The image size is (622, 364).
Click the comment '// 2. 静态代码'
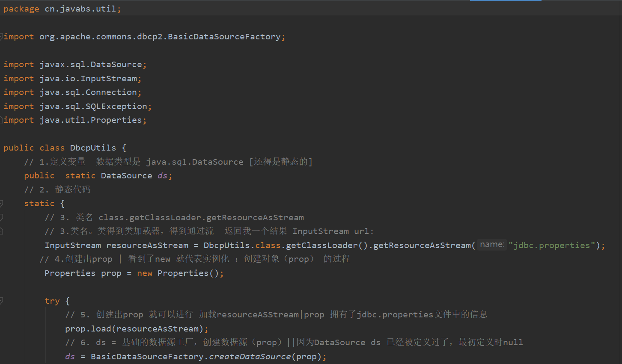[57, 189]
